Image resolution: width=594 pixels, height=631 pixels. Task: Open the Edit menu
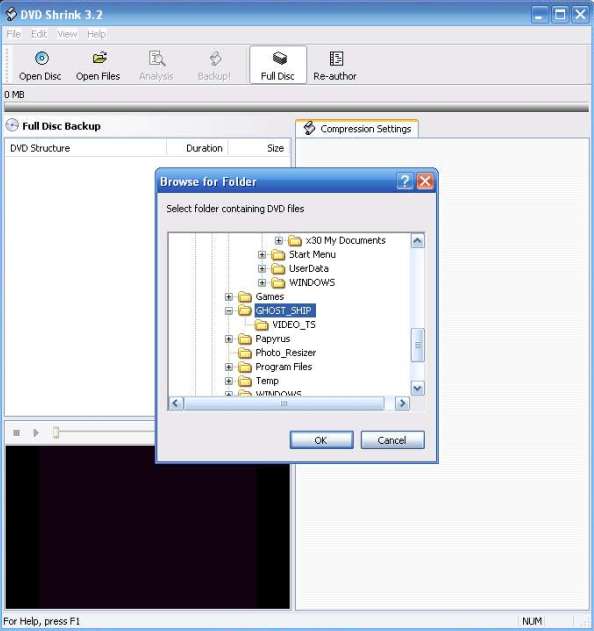(x=39, y=34)
